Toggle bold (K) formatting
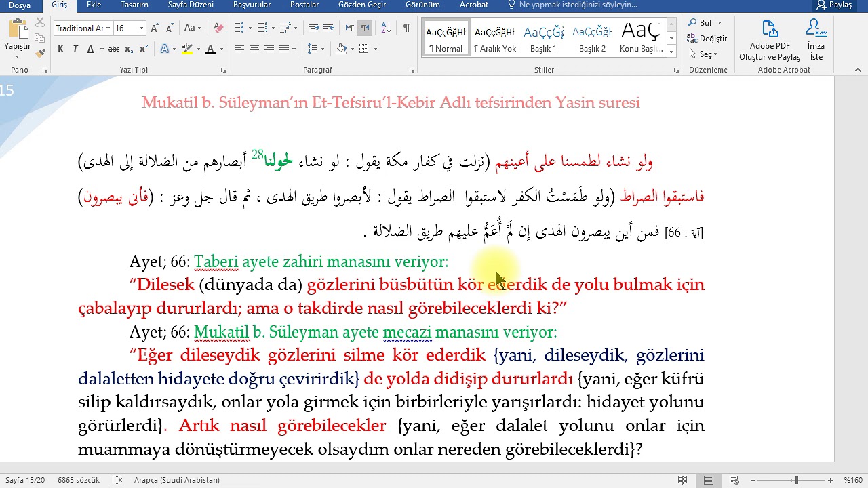This screenshot has height=488, width=868. click(60, 49)
